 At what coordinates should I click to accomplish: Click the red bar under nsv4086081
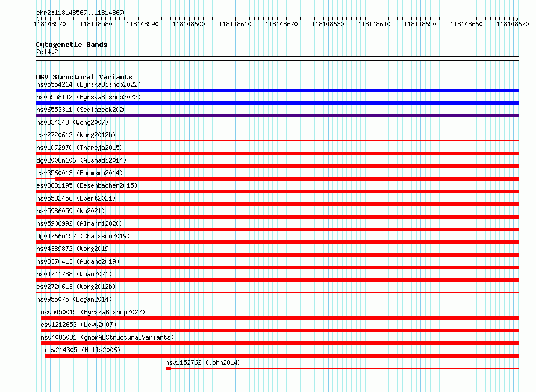[280, 343]
